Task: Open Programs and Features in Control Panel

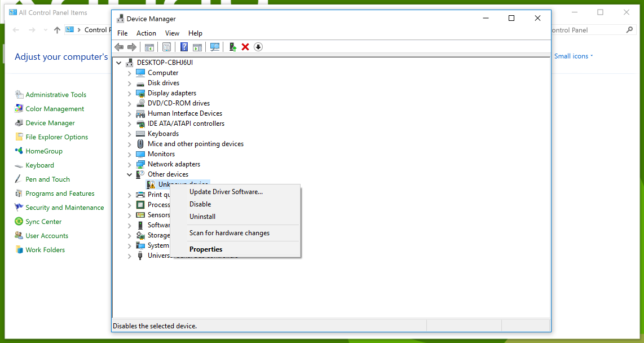Action: [60, 194]
